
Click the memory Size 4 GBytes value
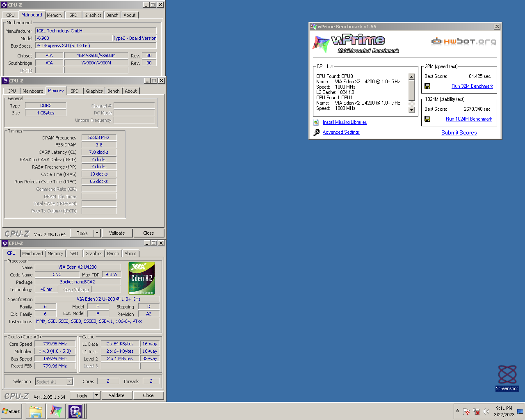[x=46, y=113]
